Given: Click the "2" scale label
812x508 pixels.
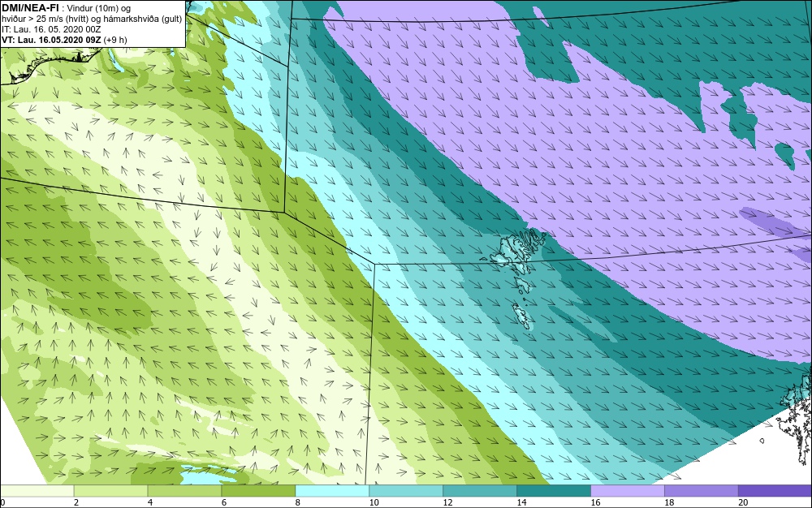Looking at the screenshot, I should coord(76,502).
